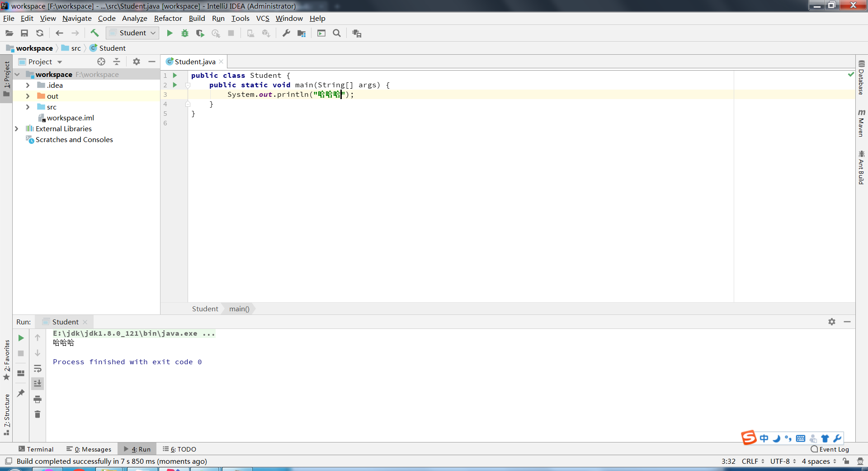Open the TODO tool window
Image resolution: width=868 pixels, height=471 pixels.
point(179,449)
